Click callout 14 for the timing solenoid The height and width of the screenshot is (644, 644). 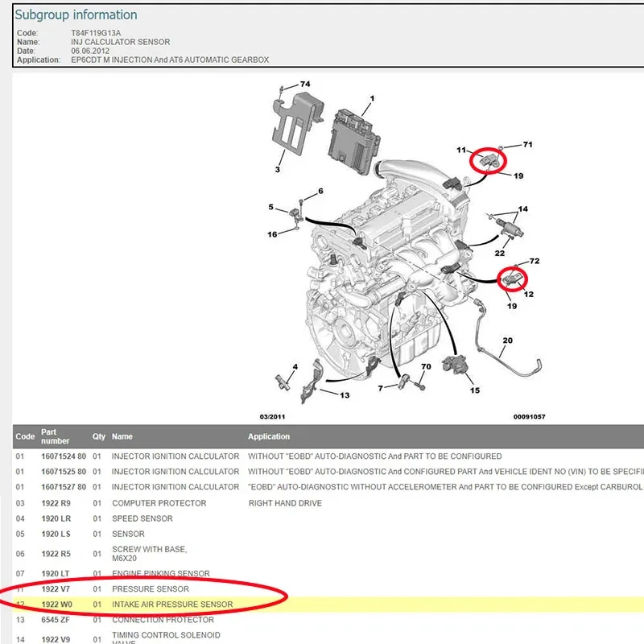pyautogui.click(x=522, y=209)
